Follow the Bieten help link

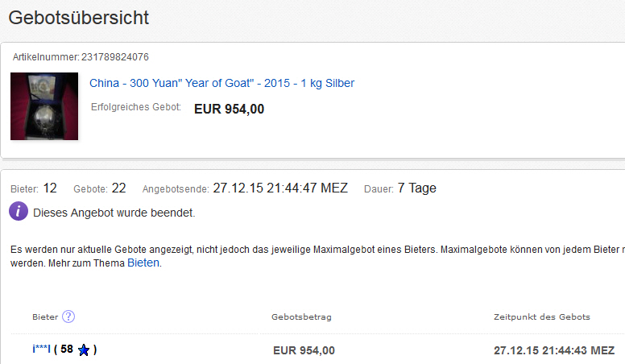143,263
